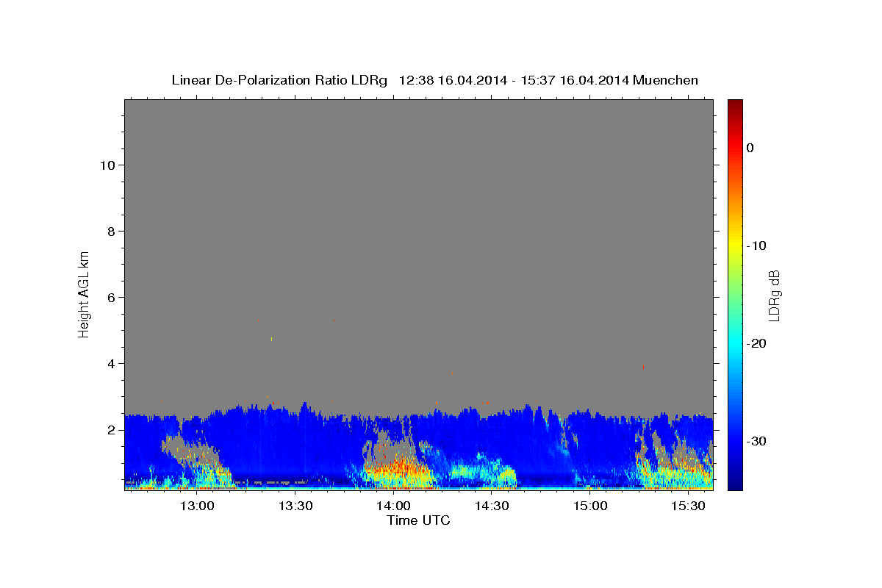Click the '14:30' time tick label

(492, 506)
